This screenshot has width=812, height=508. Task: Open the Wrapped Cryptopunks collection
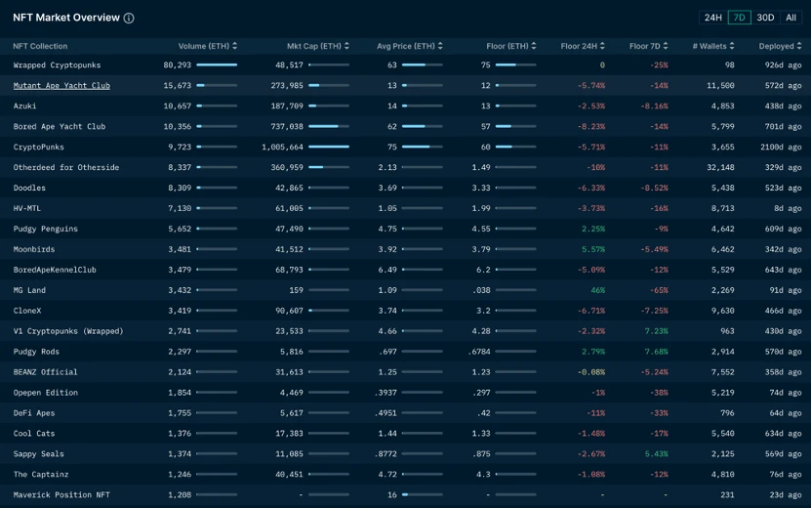[57, 65]
